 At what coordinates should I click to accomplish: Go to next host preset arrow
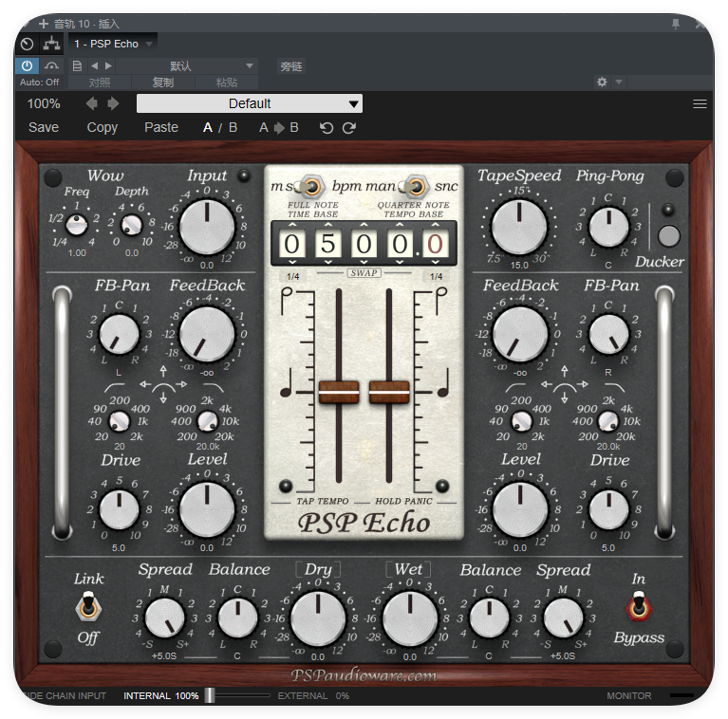point(108,65)
